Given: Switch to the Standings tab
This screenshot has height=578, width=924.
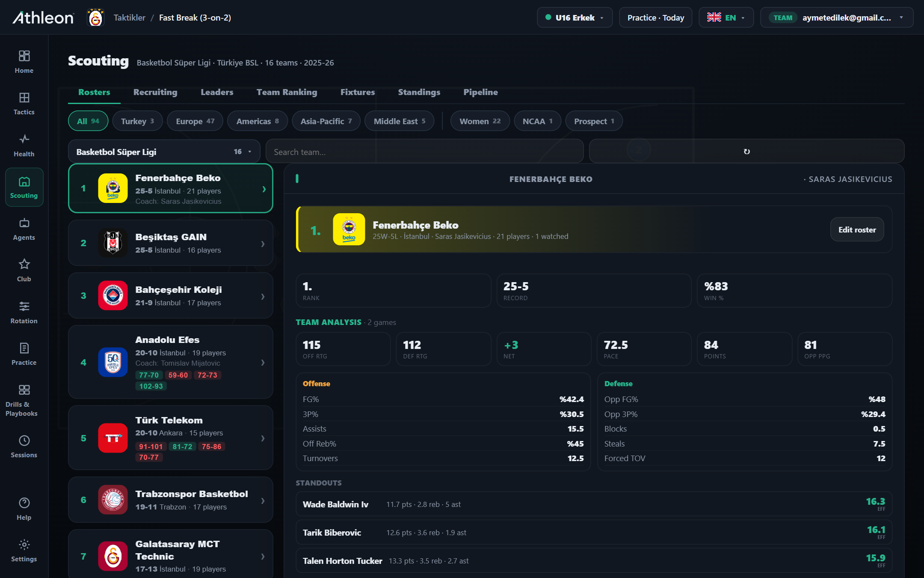Looking at the screenshot, I should point(419,92).
